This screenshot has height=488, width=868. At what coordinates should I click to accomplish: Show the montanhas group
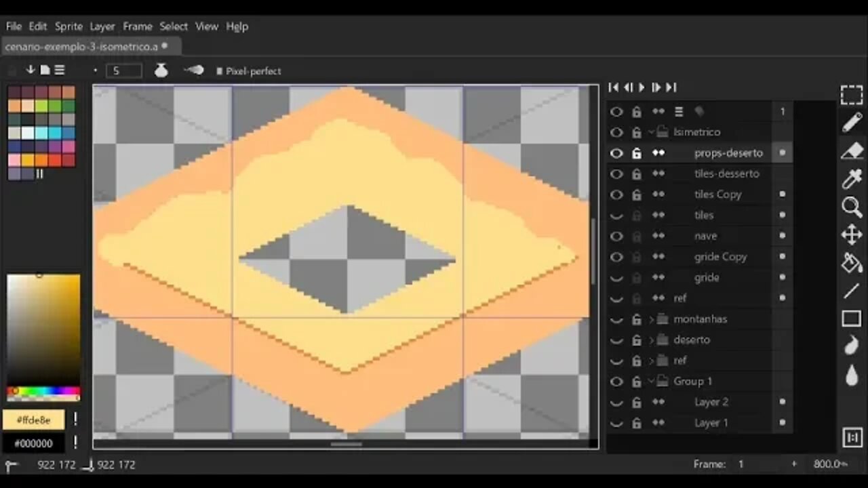pyautogui.click(x=616, y=319)
